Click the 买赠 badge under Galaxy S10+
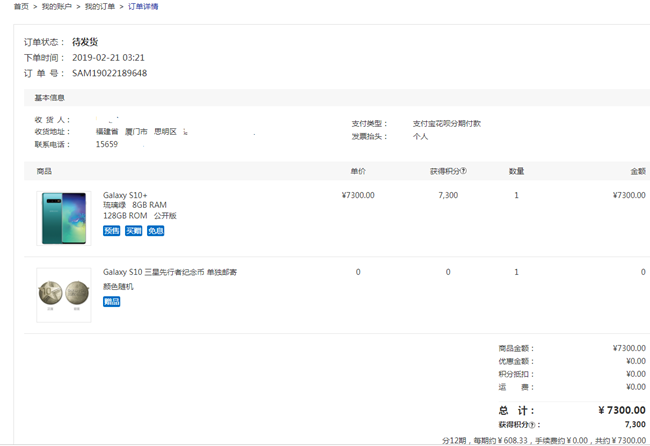The image size is (650, 446). pyautogui.click(x=133, y=231)
